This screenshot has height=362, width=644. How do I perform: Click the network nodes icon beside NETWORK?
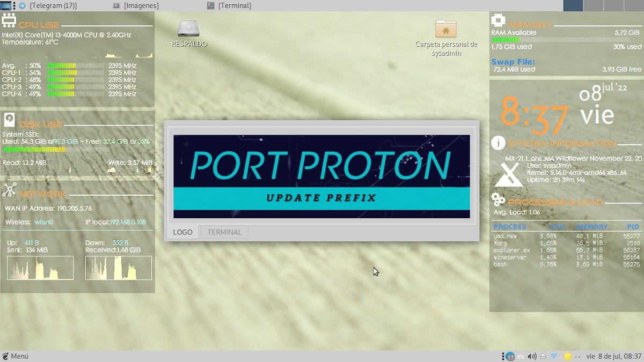point(9,190)
